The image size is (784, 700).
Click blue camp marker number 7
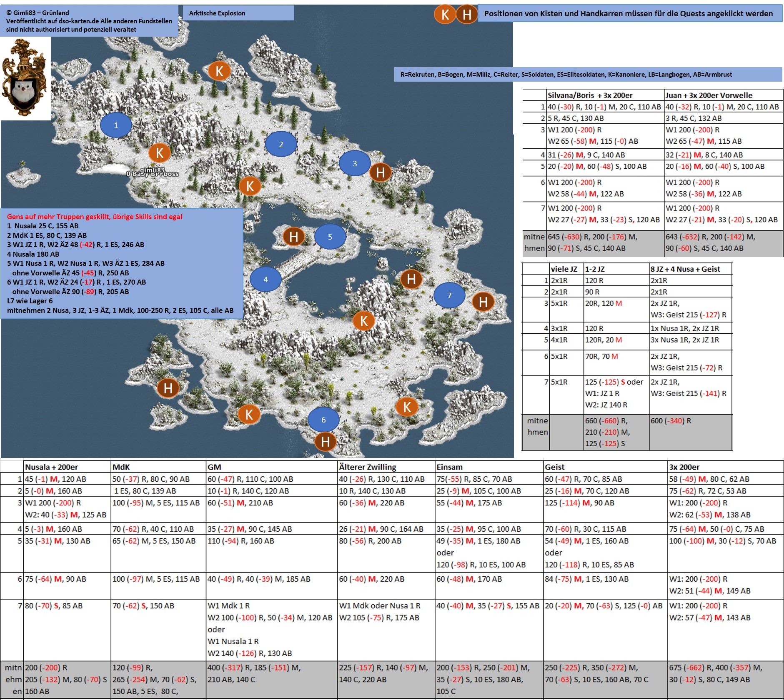pos(449,295)
